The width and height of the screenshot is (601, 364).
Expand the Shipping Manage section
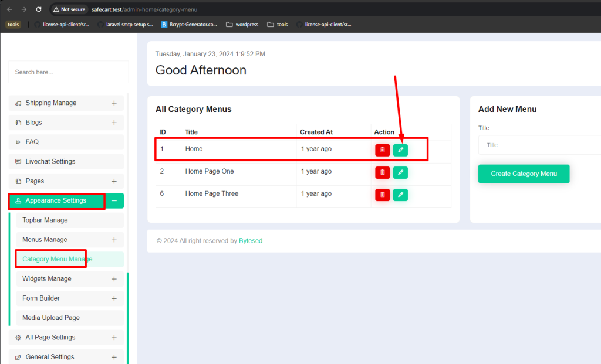click(x=114, y=103)
